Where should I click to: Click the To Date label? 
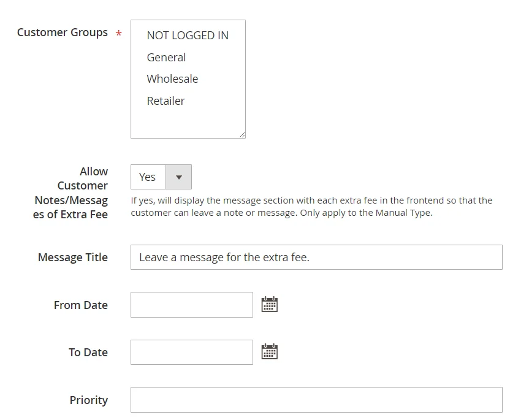tap(88, 353)
